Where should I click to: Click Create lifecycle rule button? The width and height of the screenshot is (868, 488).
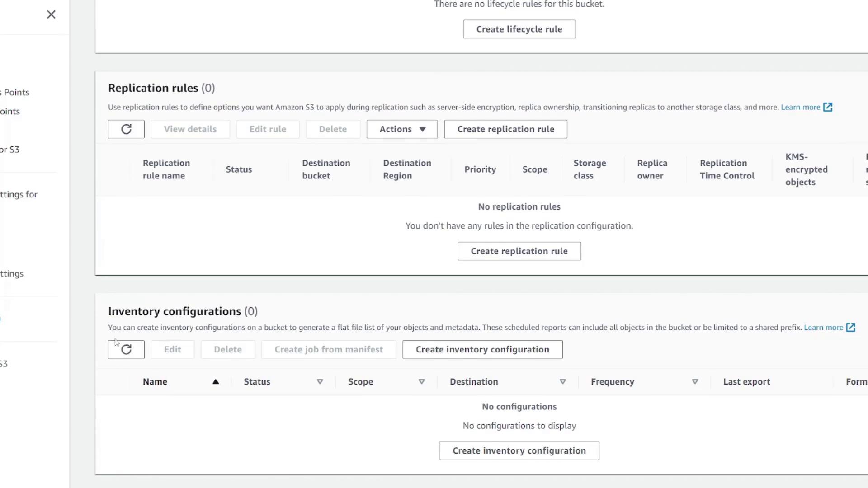point(519,29)
